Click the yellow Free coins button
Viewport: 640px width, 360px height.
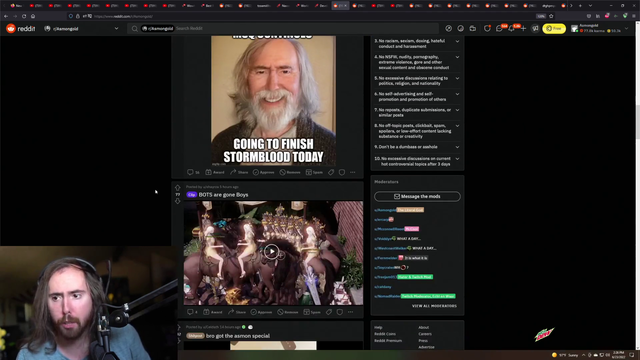pos(554,29)
